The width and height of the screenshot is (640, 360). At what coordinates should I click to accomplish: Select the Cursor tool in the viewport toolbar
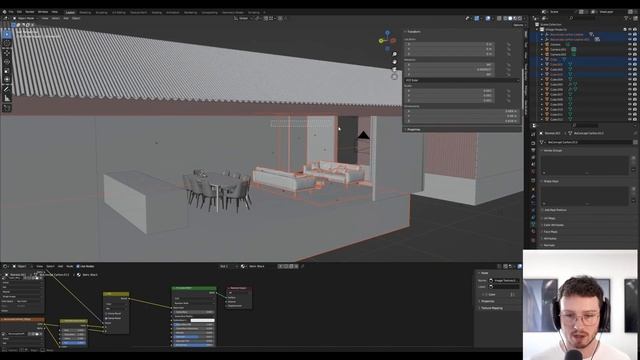[7, 43]
